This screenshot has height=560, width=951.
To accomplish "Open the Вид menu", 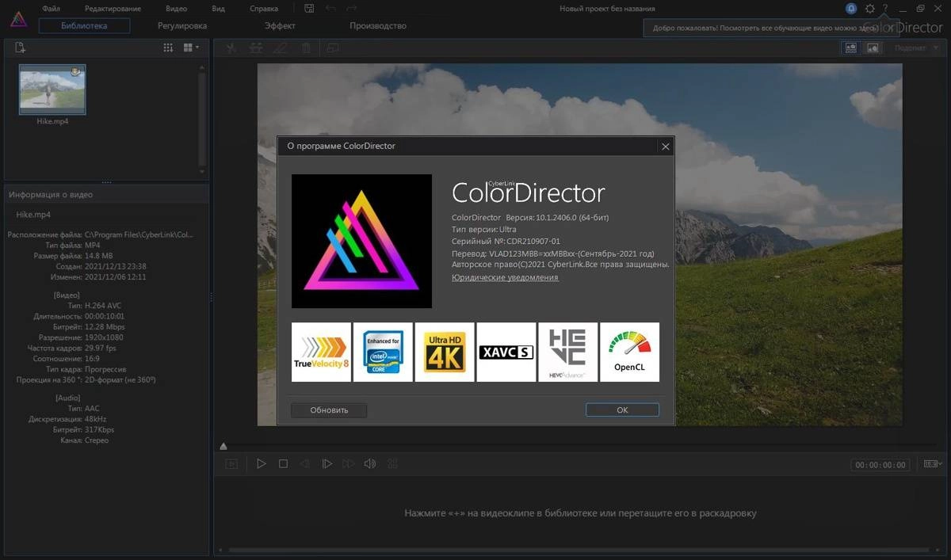I will point(219,9).
